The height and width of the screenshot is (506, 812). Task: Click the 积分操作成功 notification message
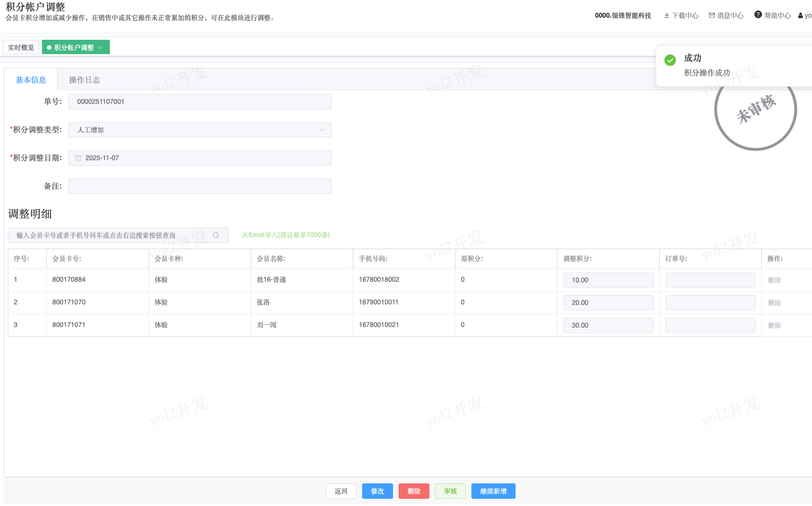point(707,73)
